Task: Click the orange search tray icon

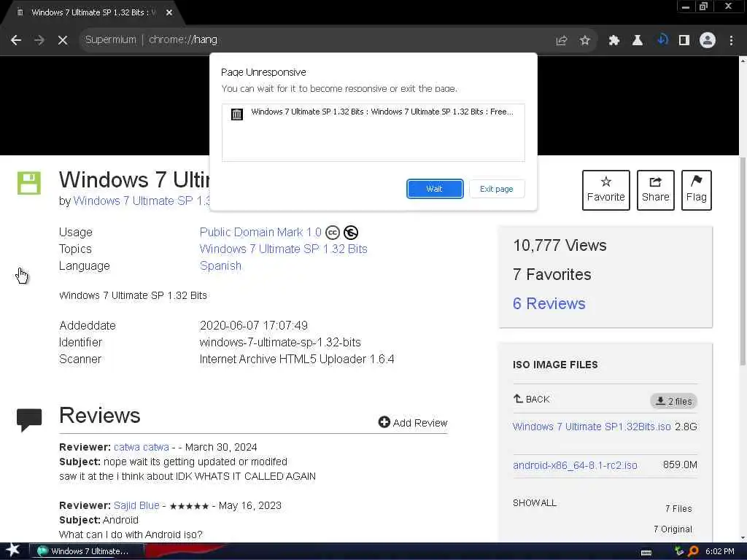Action: [693, 551]
